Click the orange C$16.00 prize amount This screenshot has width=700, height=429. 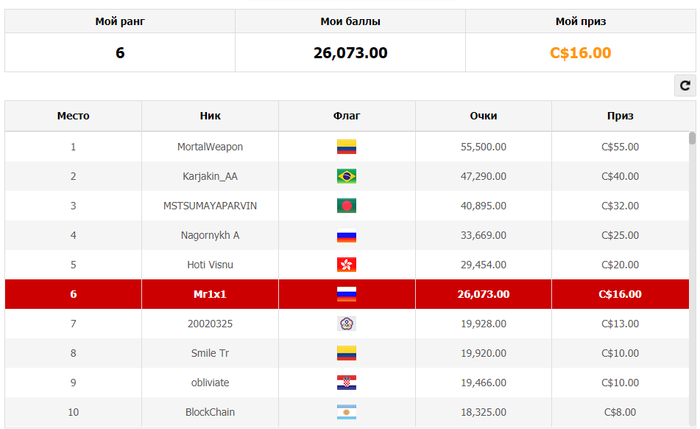580,53
